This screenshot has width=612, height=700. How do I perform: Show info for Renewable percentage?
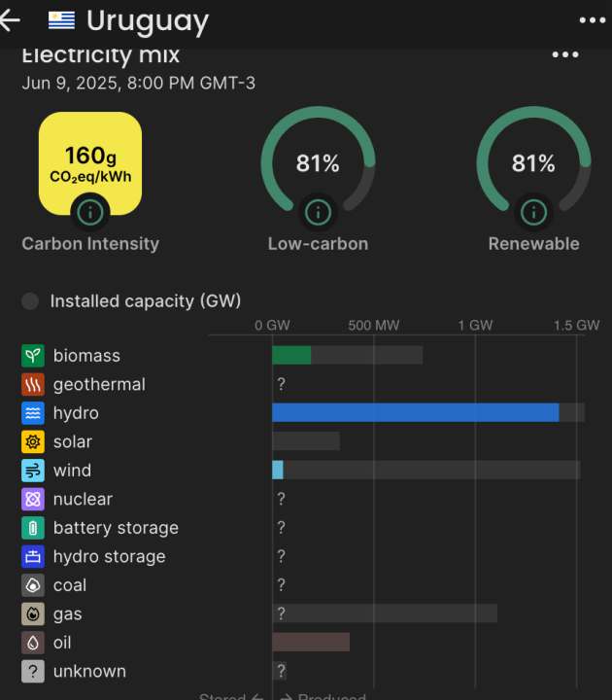(533, 210)
